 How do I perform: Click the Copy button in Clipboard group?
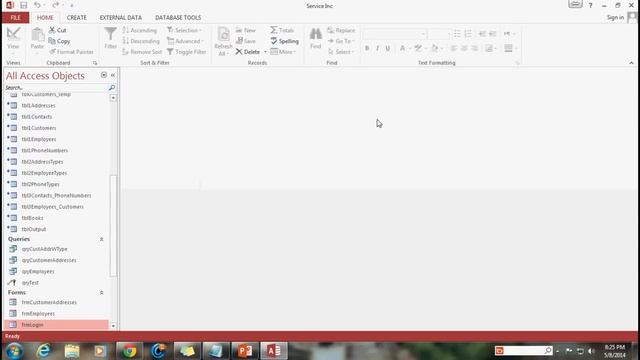(59, 41)
